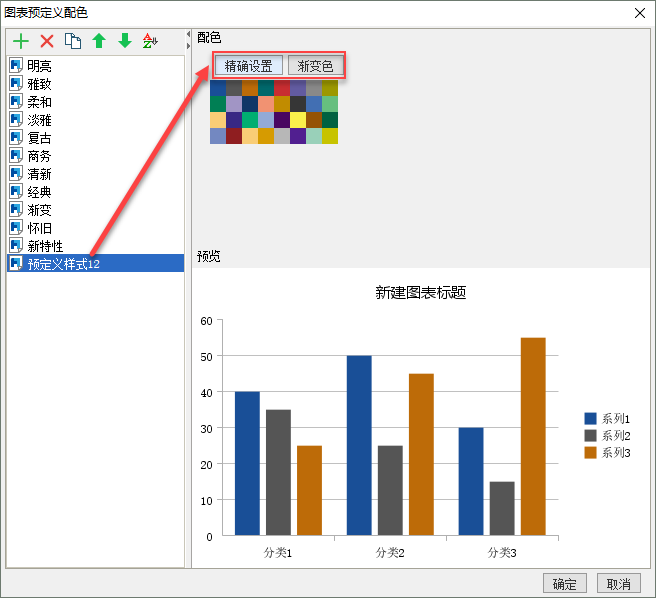Select the 淡雅 color scheme
The width and height of the screenshot is (656, 598).
pos(95,120)
